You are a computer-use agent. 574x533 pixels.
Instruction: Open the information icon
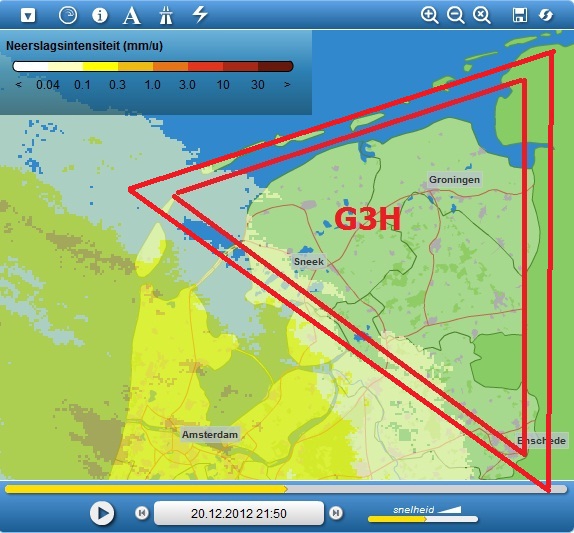pyautogui.click(x=100, y=15)
